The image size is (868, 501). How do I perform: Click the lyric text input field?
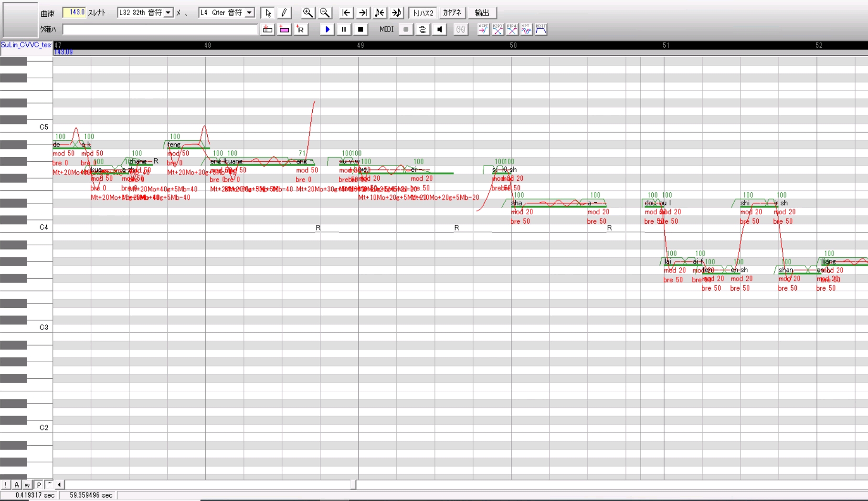tap(160, 30)
